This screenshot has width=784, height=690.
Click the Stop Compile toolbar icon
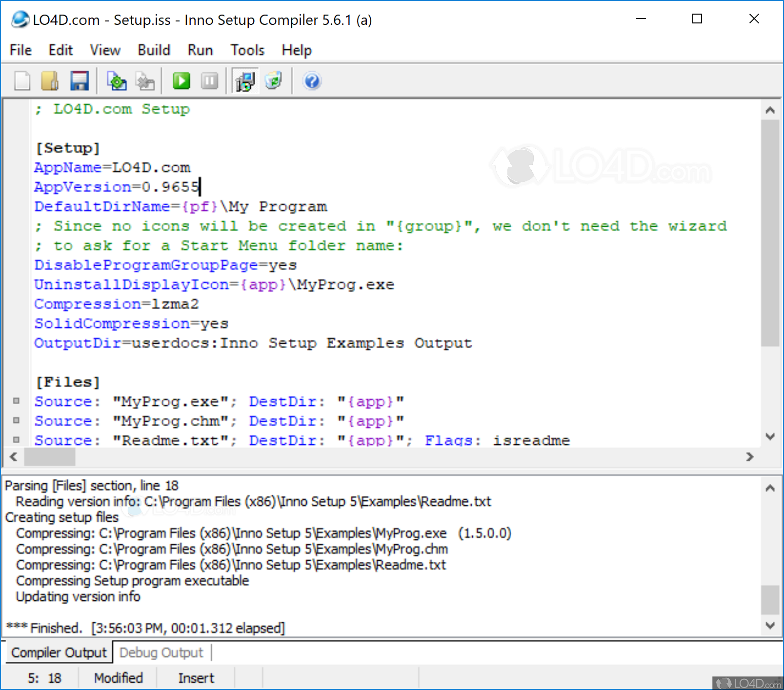coord(145,81)
